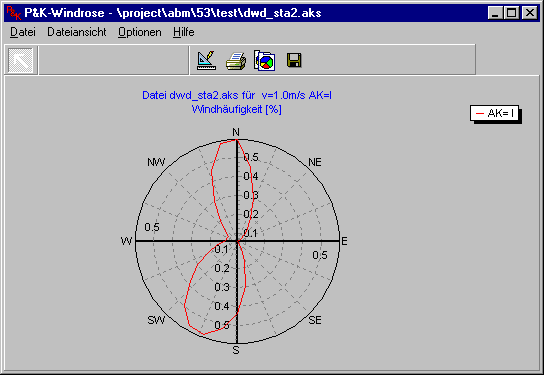
Task: Click the printer icon to print
Action: [236, 61]
